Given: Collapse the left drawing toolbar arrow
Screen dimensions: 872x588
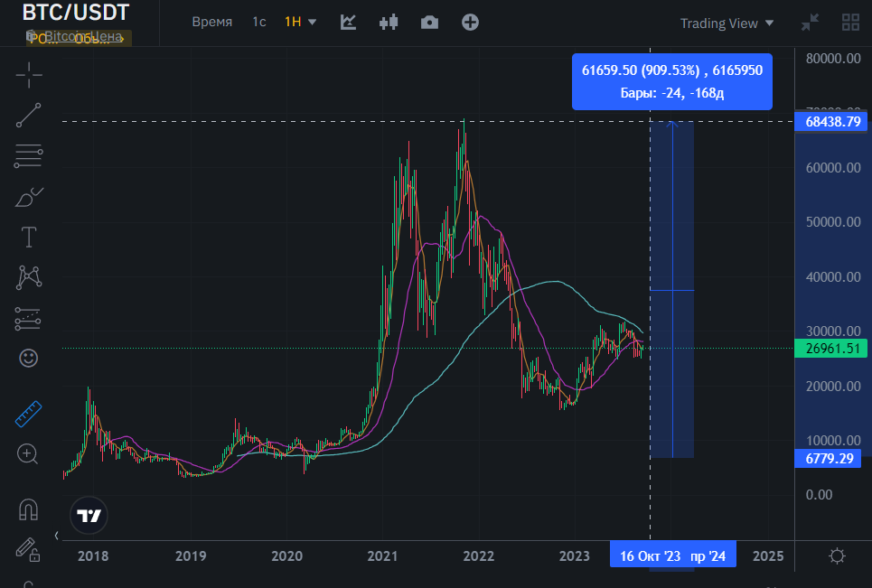Looking at the screenshot, I should click(57, 536).
